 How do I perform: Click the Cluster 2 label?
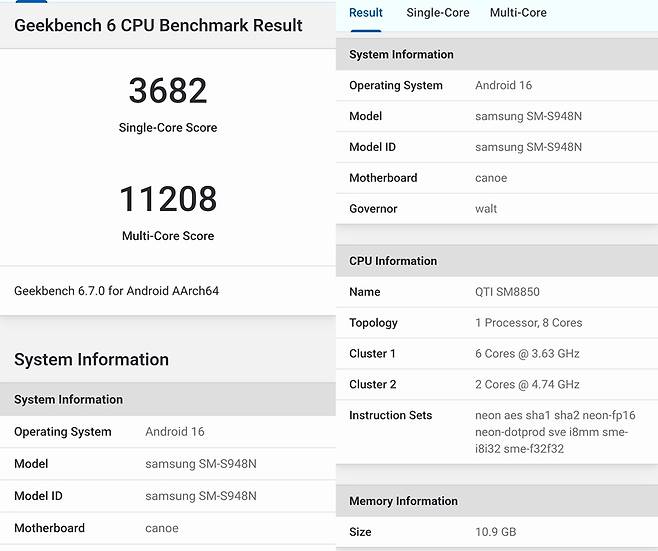[x=373, y=385]
